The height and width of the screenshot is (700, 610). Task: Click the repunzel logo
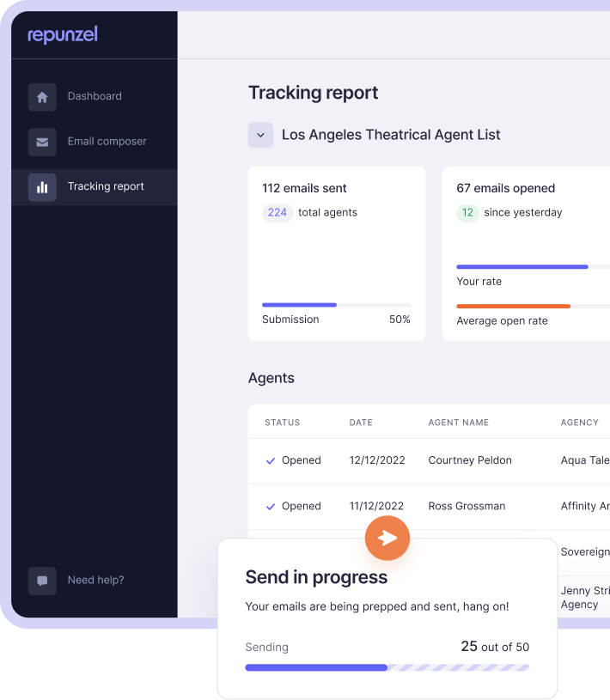[63, 35]
